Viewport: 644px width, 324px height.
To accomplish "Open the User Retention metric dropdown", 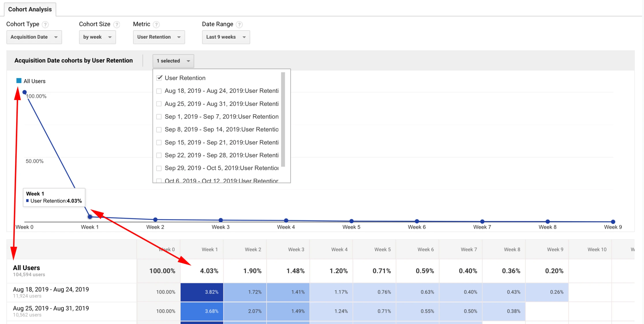I will [x=159, y=37].
